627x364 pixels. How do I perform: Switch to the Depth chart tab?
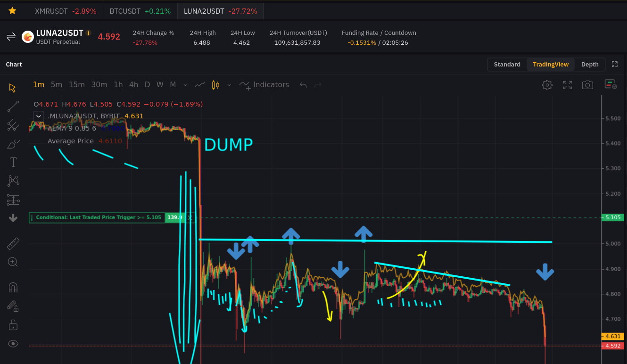tap(590, 65)
